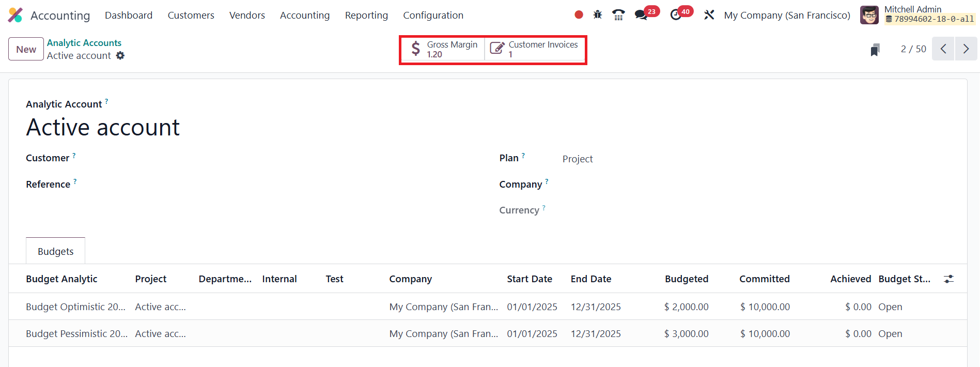Screen dimensions: 980x367
Task: Open the VoIP phone icon
Action: [618, 15]
